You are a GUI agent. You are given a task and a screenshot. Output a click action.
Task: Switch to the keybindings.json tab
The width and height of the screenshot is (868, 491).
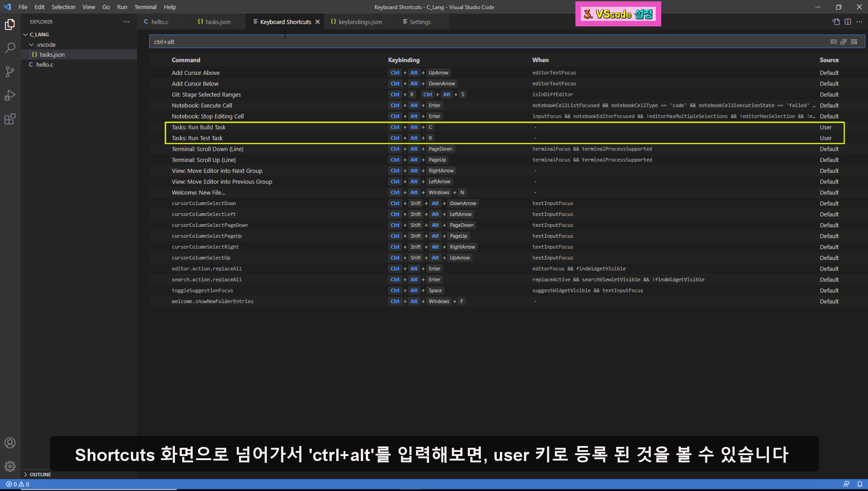click(x=360, y=22)
